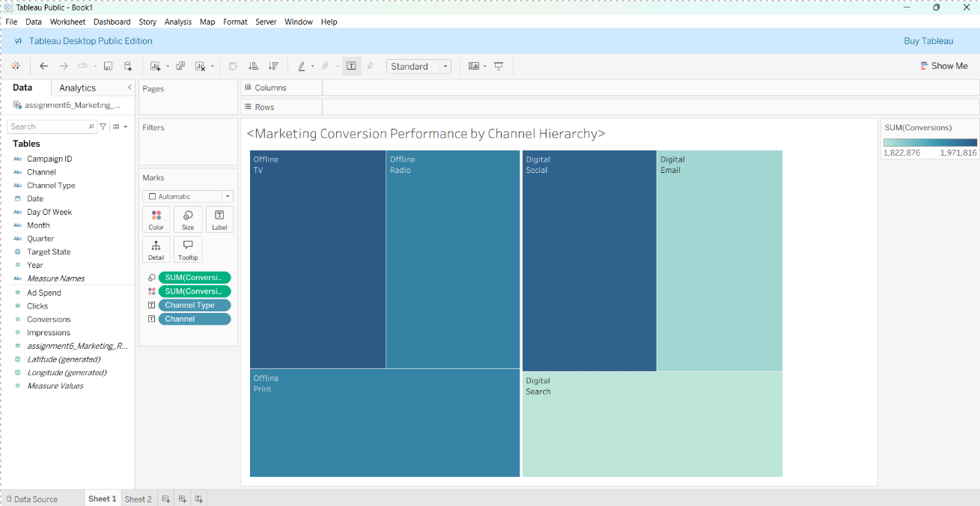980x506 pixels.
Task: Expand the Clear Sheet dropdown arrow
Action: pyautogui.click(x=213, y=66)
